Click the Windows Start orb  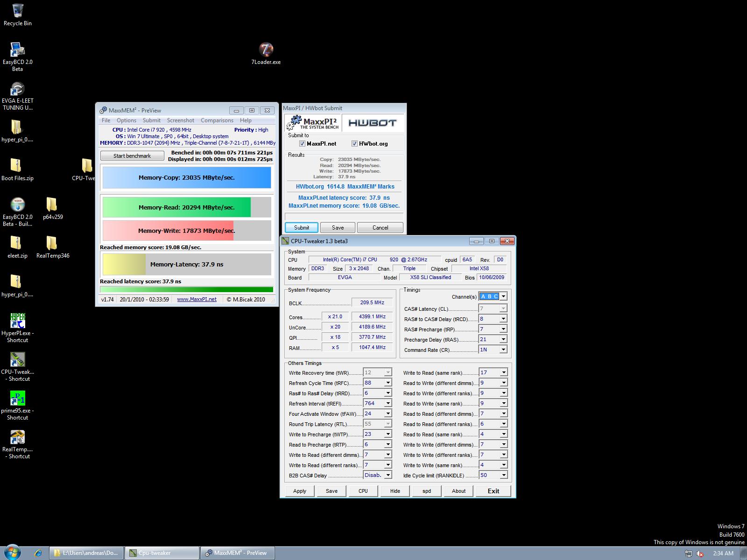click(x=13, y=553)
